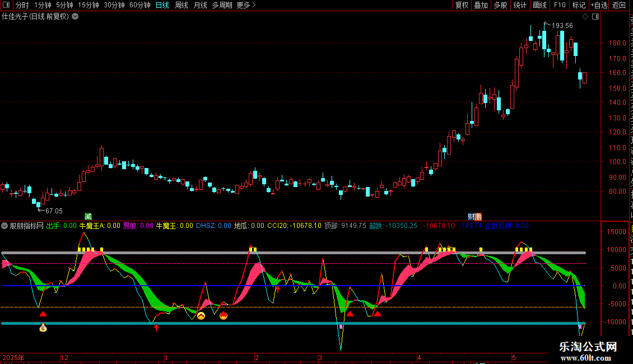
Task: Click the 出手: 0.00 indicator value
Action: tap(62, 226)
